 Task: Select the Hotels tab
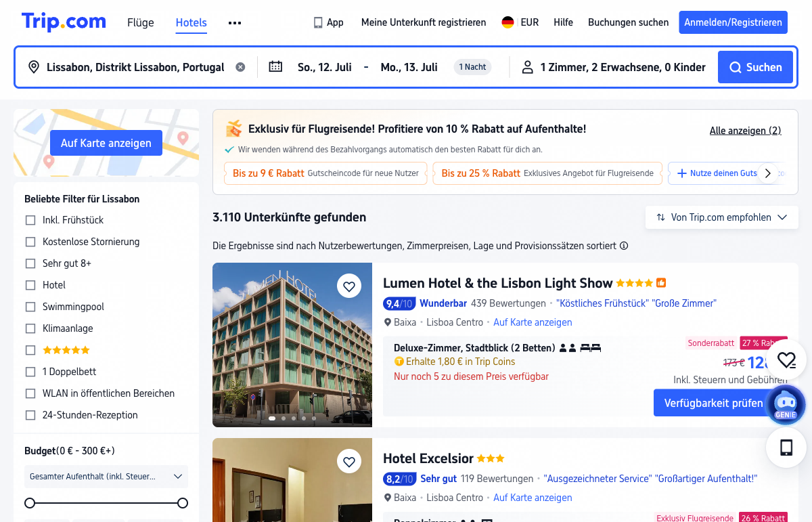coord(191,22)
